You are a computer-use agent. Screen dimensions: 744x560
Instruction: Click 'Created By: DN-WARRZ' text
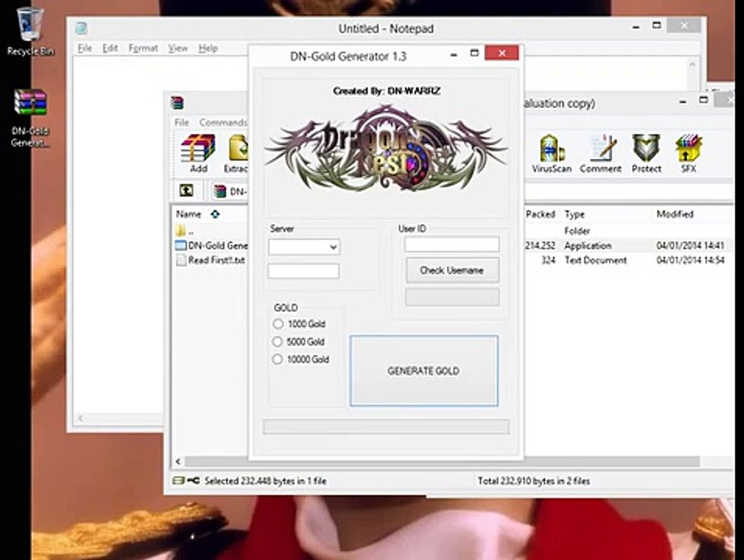[x=386, y=91]
